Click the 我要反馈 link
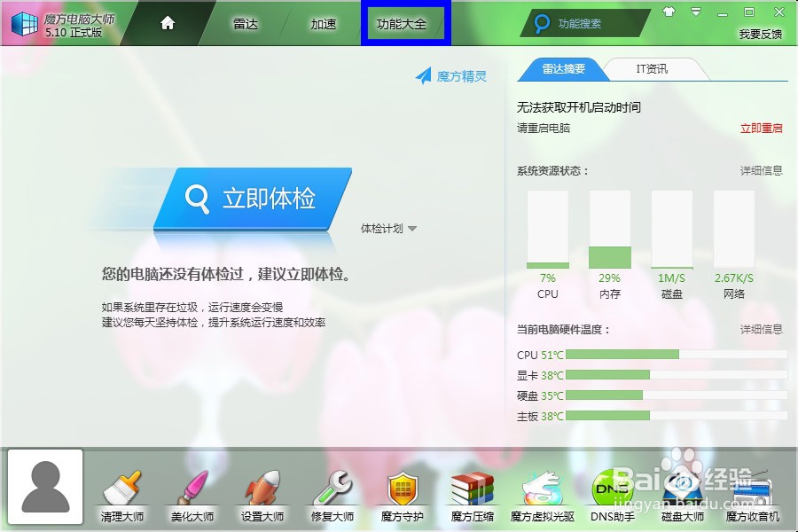 click(761, 34)
